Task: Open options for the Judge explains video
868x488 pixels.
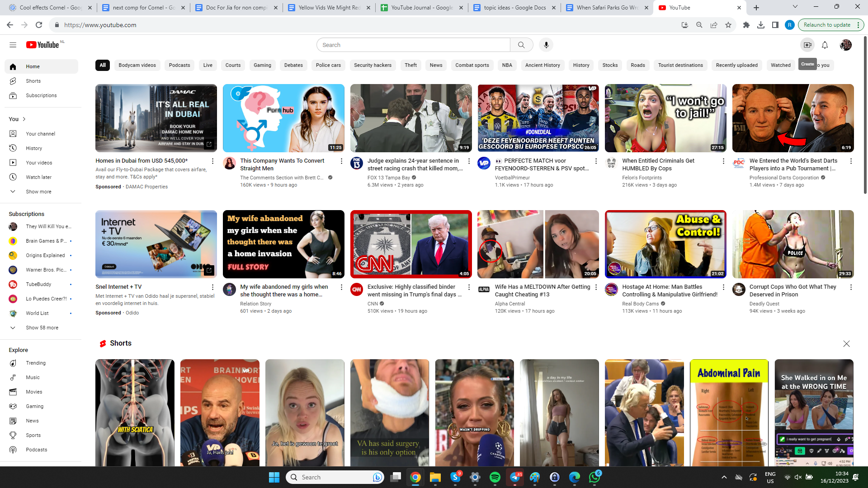Action: click(x=469, y=161)
